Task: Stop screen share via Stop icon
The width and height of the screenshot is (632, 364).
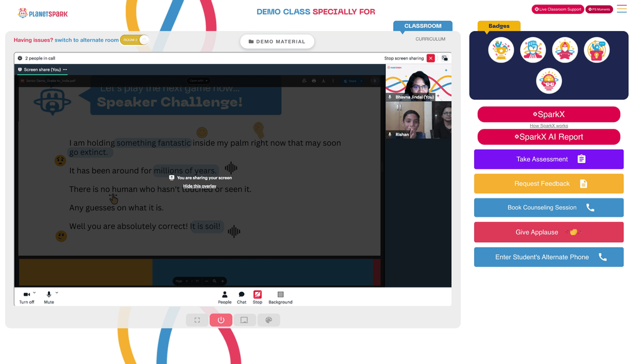Action: point(257,298)
